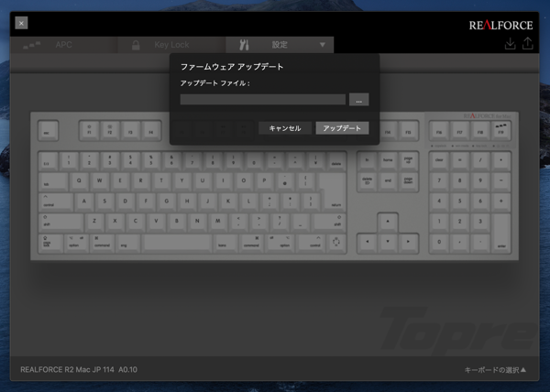Select the left command key
The height and width of the screenshot is (392, 550).
pyautogui.click(x=102, y=243)
